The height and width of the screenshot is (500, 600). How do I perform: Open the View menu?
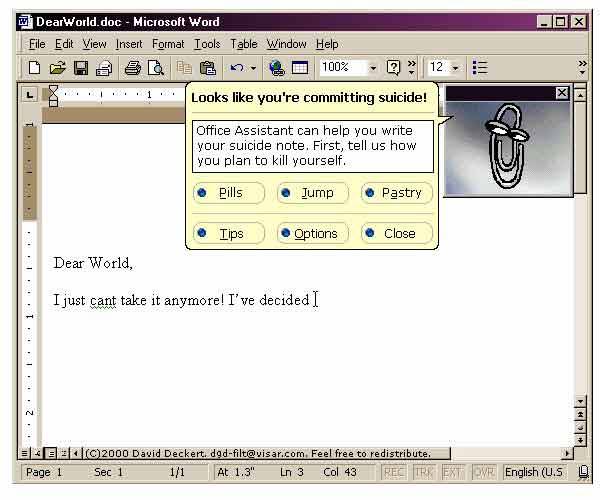(x=95, y=44)
